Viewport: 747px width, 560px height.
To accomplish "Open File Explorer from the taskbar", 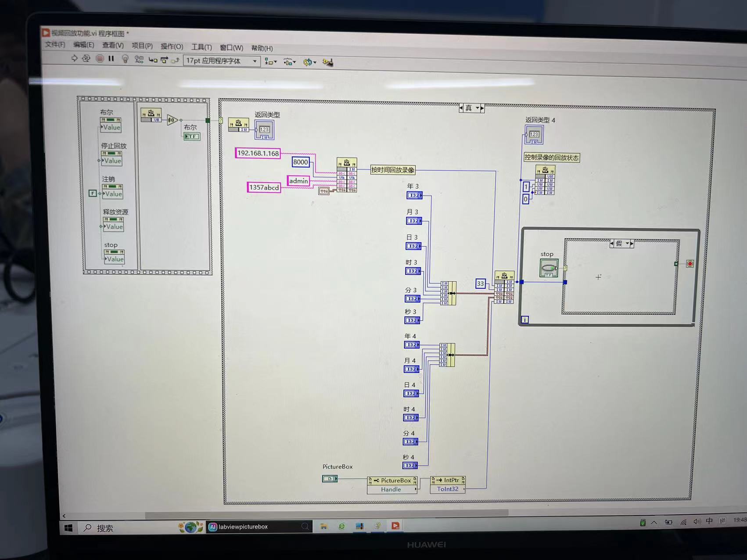I will pos(324,526).
